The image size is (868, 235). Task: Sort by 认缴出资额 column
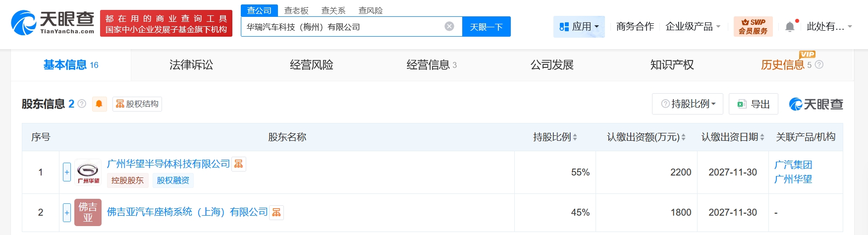[x=683, y=137]
